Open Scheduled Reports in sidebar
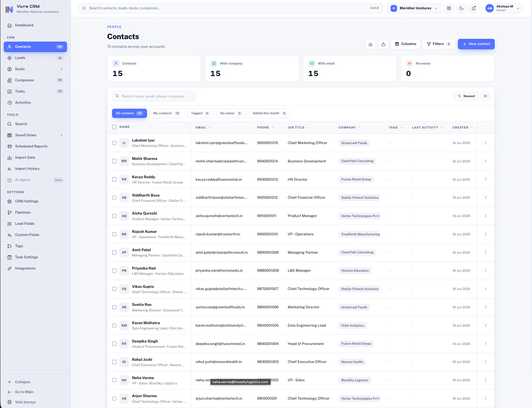 35,146
